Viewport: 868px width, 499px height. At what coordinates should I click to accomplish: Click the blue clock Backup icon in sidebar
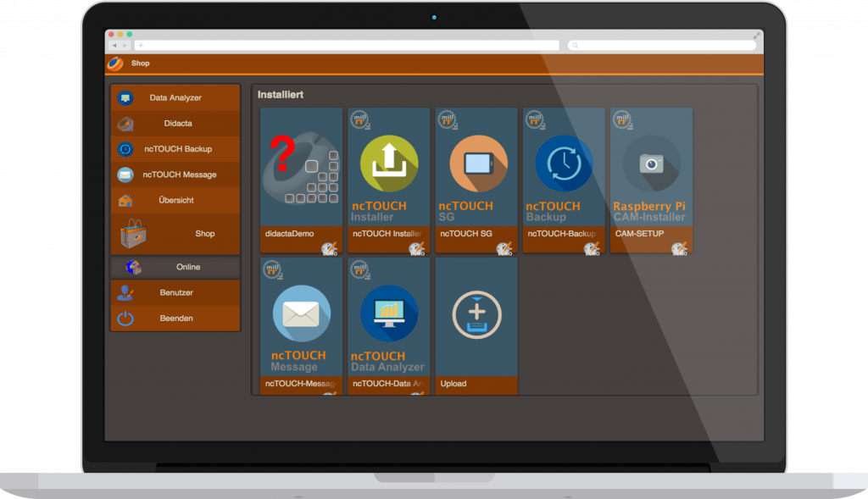click(x=125, y=149)
